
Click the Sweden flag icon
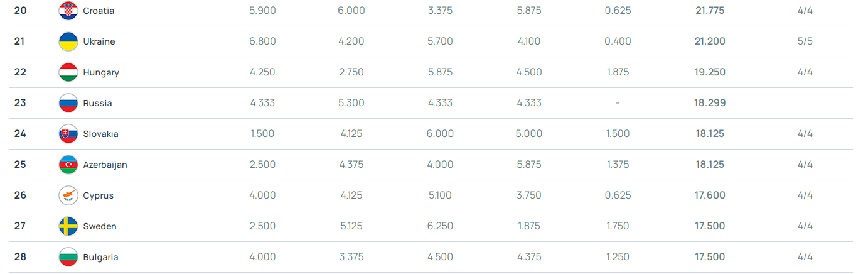tap(68, 226)
